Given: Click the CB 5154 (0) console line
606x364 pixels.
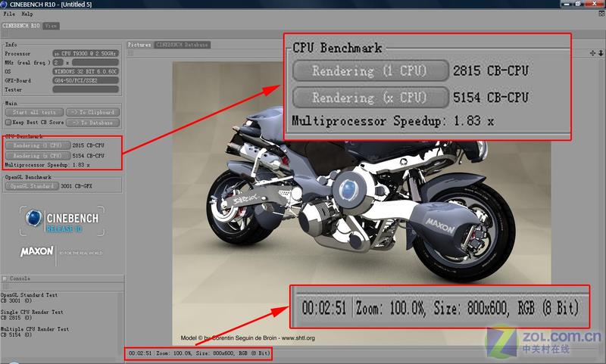Looking at the screenshot, I should click(16, 335).
